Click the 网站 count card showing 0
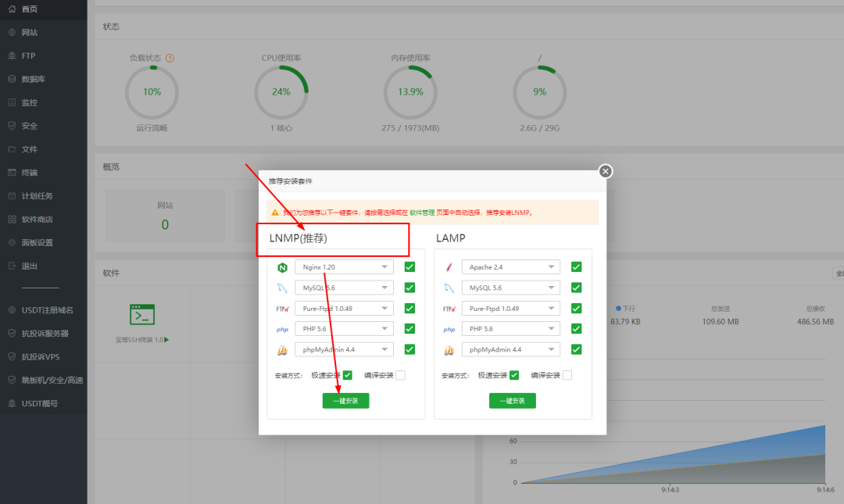Screen dimensions: 844x504 click(x=165, y=216)
